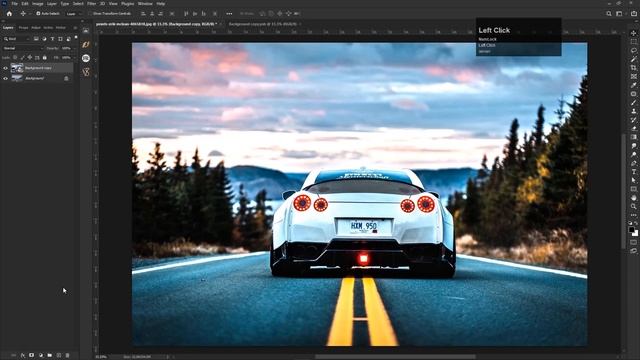The height and width of the screenshot is (360, 640).
Task: Switch to the Properties panel tab
Action: click(23, 28)
